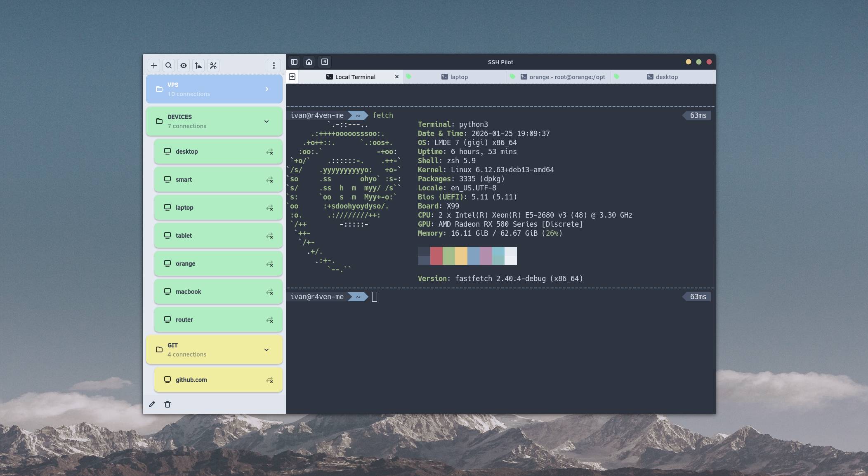Toggle connection list visibility with eye icon

coord(184,65)
